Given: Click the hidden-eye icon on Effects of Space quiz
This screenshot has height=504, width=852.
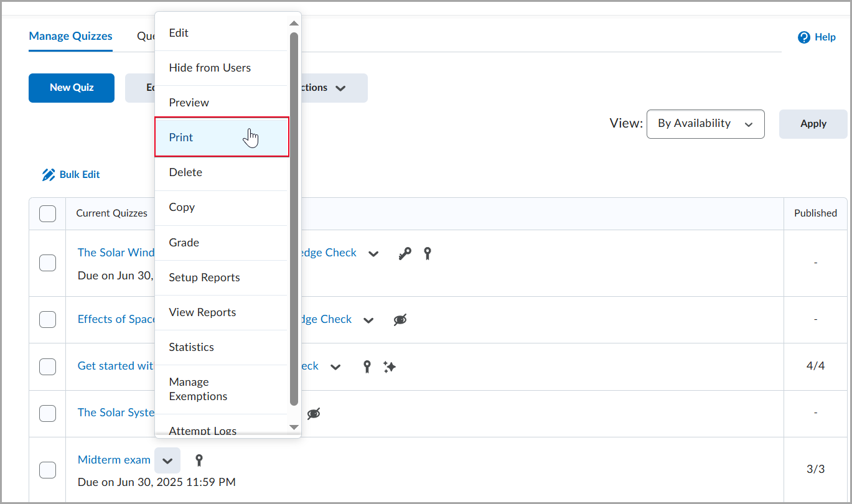Looking at the screenshot, I should (x=400, y=319).
